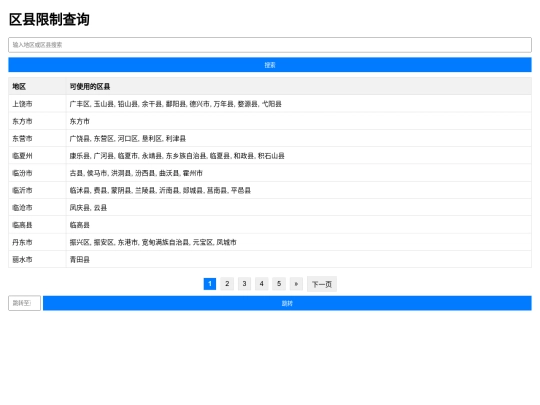Select the 东营市 region cell
This screenshot has width=540, height=405.
(37, 138)
